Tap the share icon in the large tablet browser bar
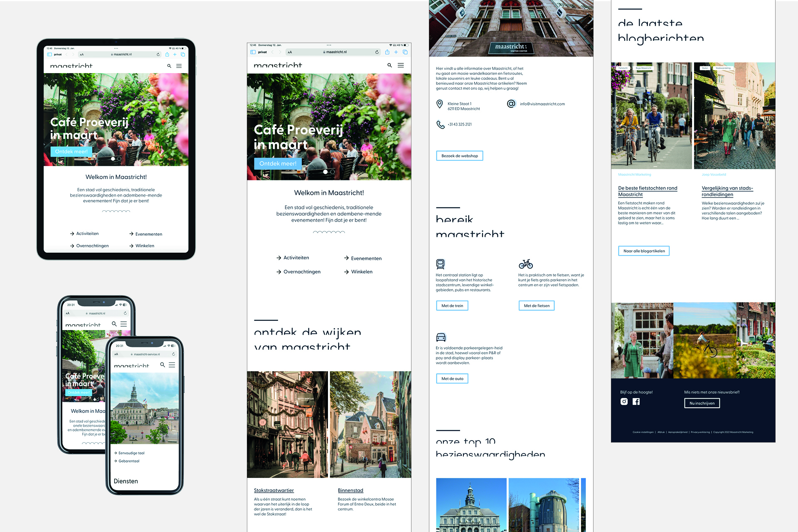798x532 pixels. tap(387, 52)
